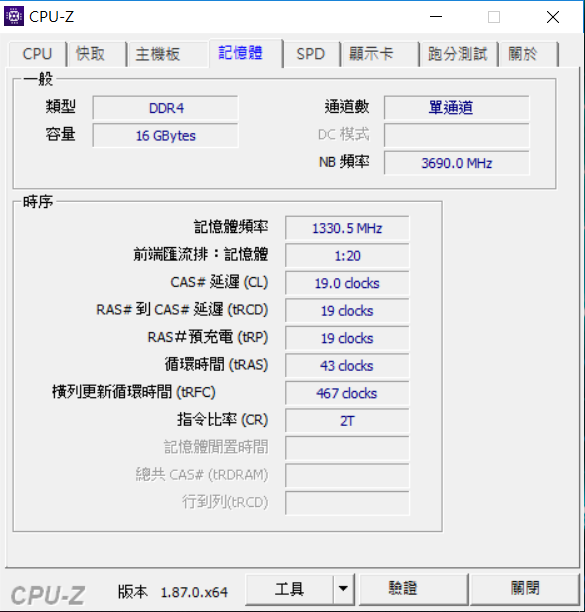The width and height of the screenshot is (585, 612).
Task: Click the 1:20 FSB:DRAM ratio value
Action: [347, 256]
